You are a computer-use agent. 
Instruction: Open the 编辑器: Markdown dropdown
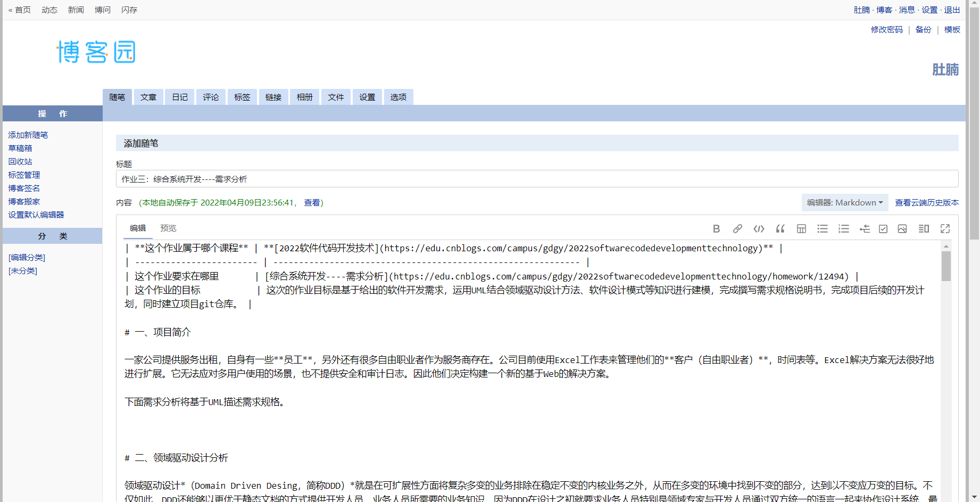845,203
